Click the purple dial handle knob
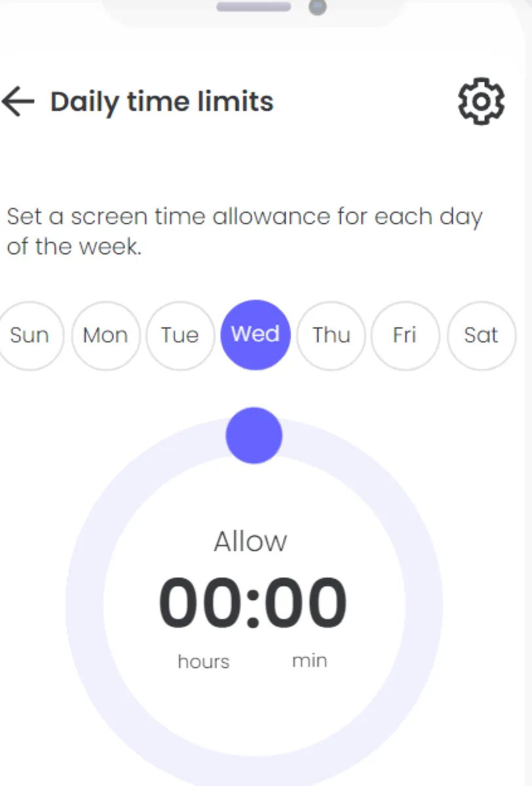532x786 pixels. click(254, 436)
